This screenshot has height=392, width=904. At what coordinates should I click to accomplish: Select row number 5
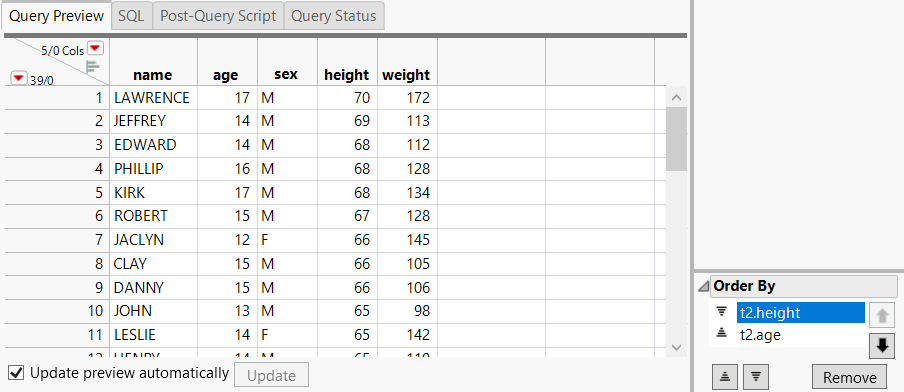click(x=56, y=192)
